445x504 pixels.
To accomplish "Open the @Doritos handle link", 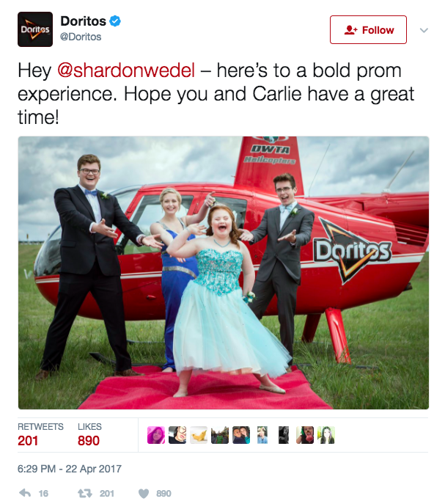I will 81,37.
